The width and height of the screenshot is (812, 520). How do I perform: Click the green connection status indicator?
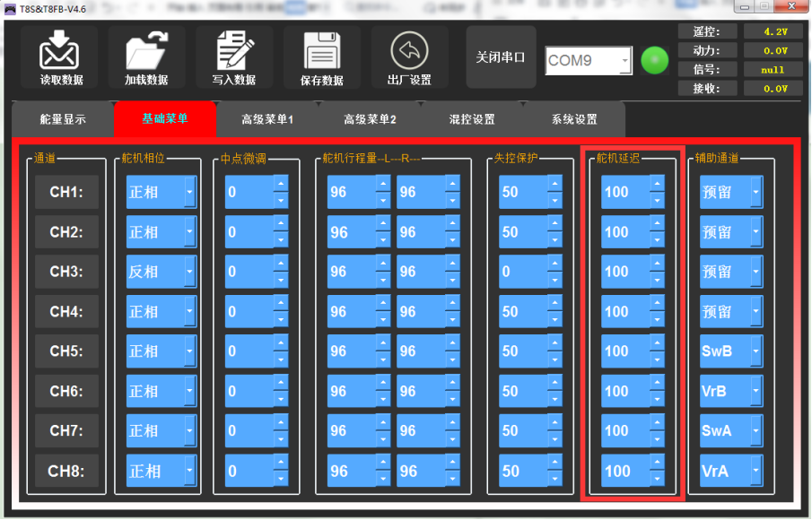pyautogui.click(x=655, y=61)
